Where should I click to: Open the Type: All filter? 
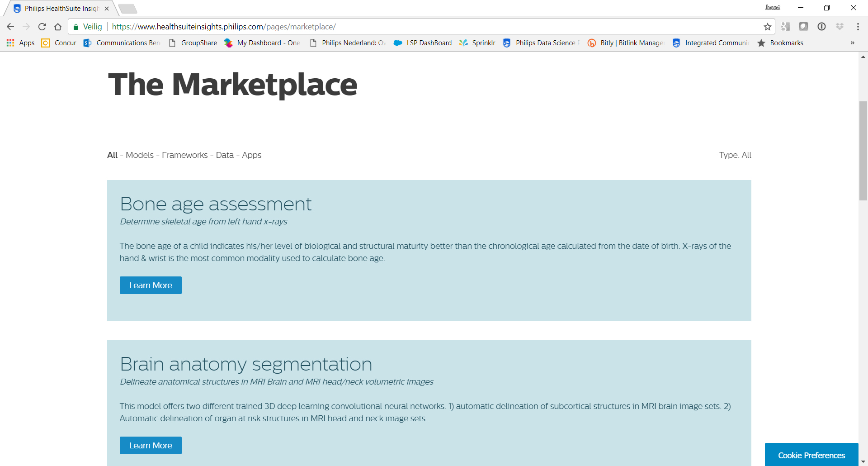pos(735,155)
